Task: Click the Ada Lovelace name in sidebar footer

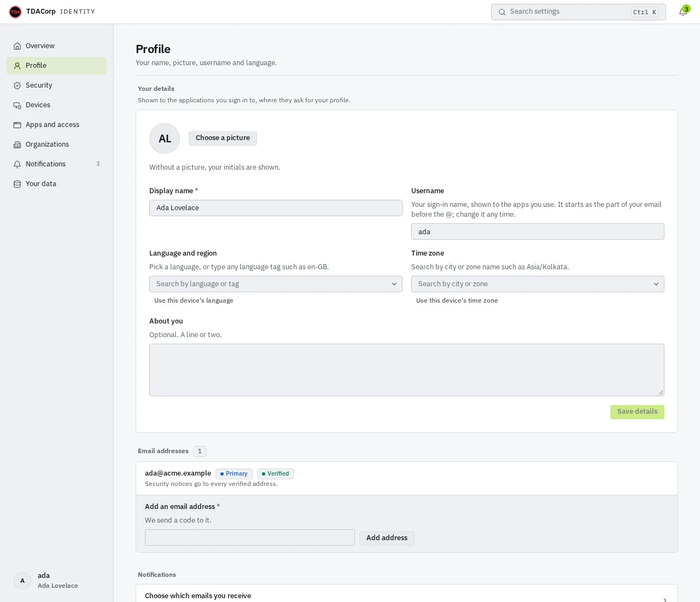Action: [x=58, y=586]
